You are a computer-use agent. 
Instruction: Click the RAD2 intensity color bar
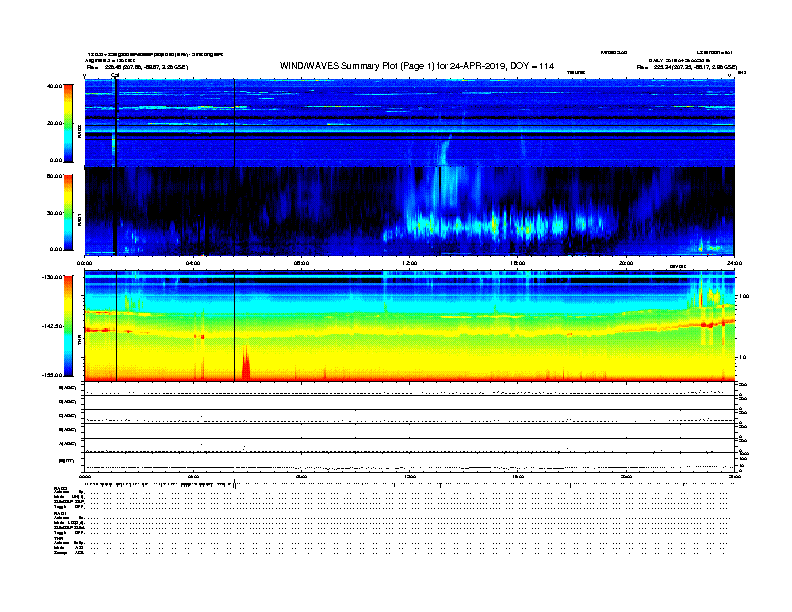68,123
